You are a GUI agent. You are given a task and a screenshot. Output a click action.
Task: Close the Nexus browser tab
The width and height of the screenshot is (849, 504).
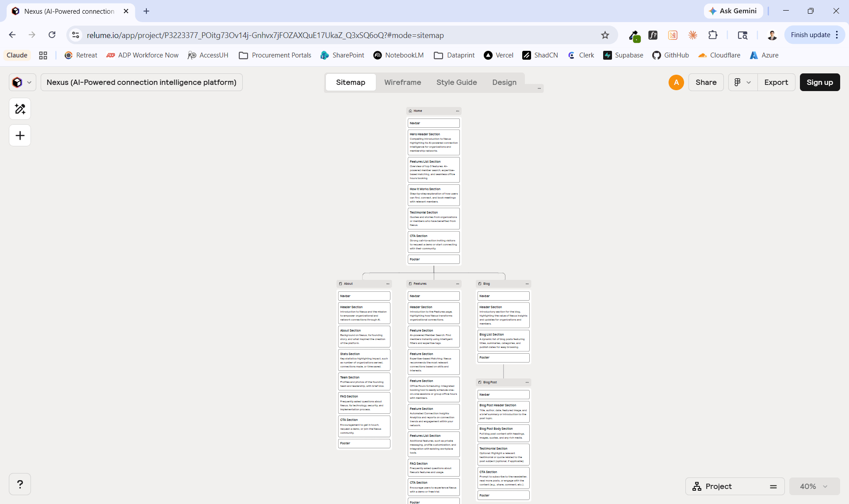(x=126, y=11)
